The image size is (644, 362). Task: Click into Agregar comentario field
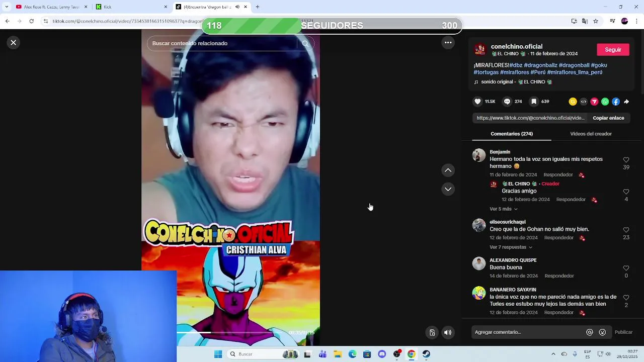[x=527, y=332]
